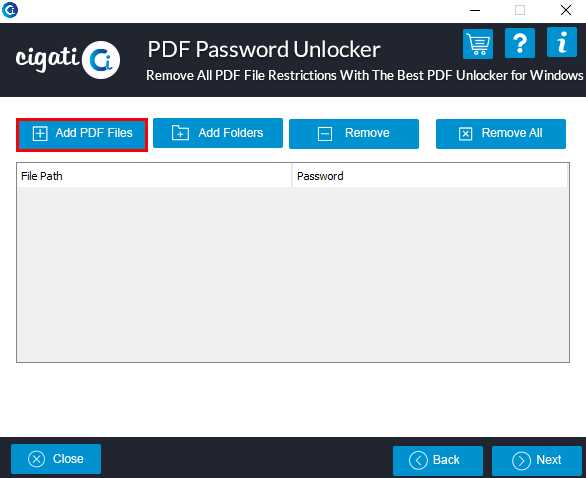586x478 pixels.
Task: Click the File Path column header
Action: pos(154,176)
